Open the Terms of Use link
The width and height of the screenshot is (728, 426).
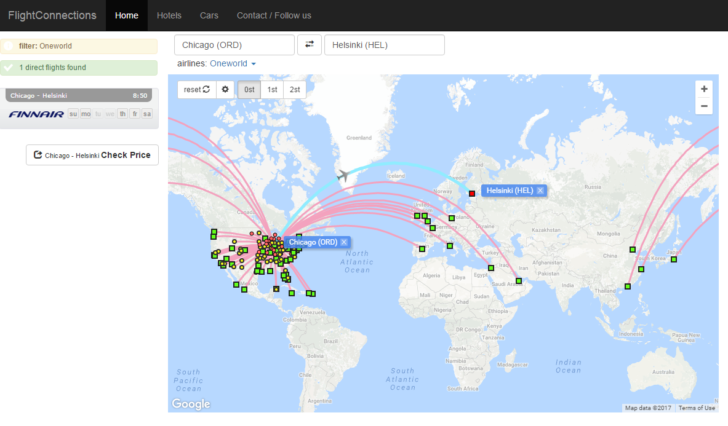pyautogui.click(x=696, y=408)
